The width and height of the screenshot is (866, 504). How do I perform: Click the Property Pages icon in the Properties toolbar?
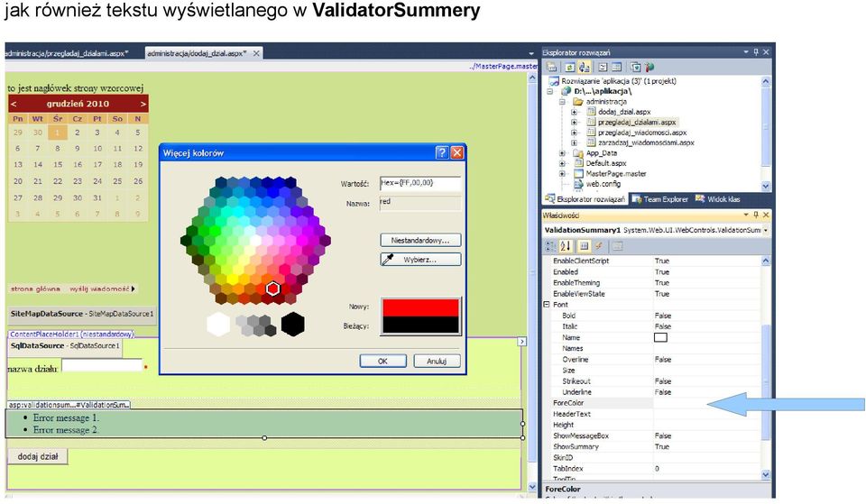[x=617, y=246]
